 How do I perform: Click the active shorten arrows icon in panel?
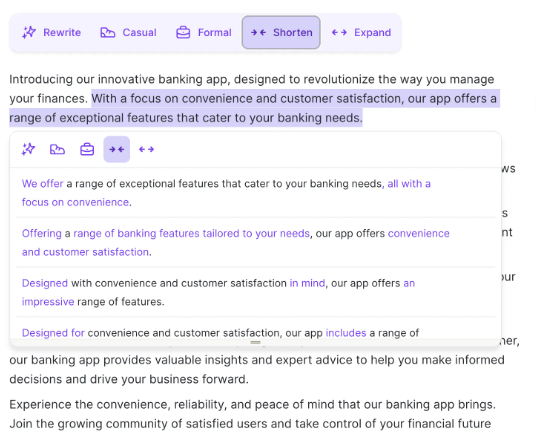coord(117,149)
